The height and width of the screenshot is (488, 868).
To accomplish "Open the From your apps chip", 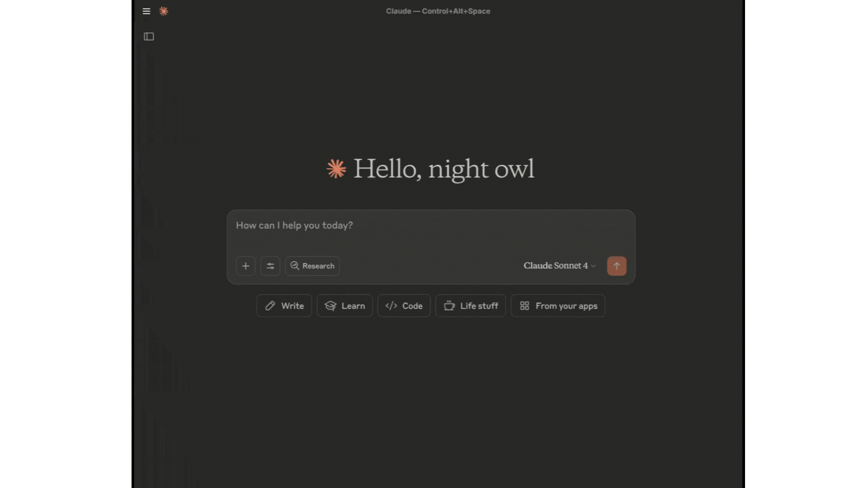I will pyautogui.click(x=558, y=306).
